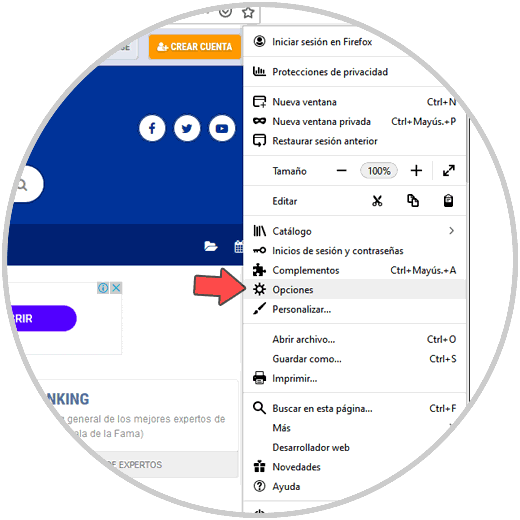Zoom out with the minus button
The height and width of the screenshot is (520, 520).
[341, 171]
